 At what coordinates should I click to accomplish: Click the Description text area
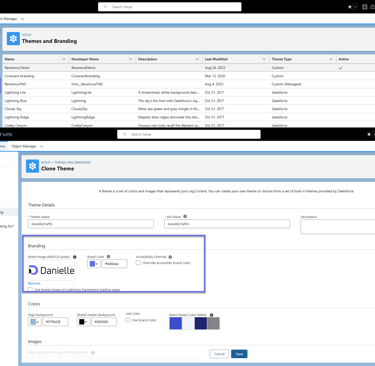point(338,227)
